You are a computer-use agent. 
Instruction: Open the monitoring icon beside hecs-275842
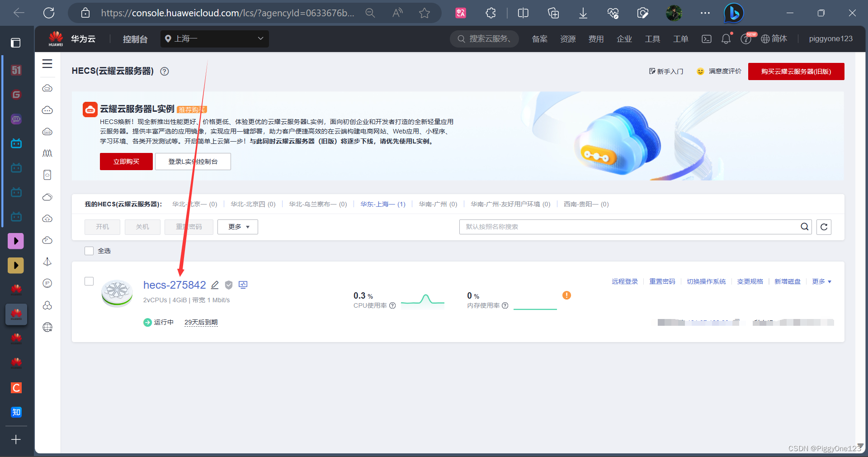tap(243, 285)
